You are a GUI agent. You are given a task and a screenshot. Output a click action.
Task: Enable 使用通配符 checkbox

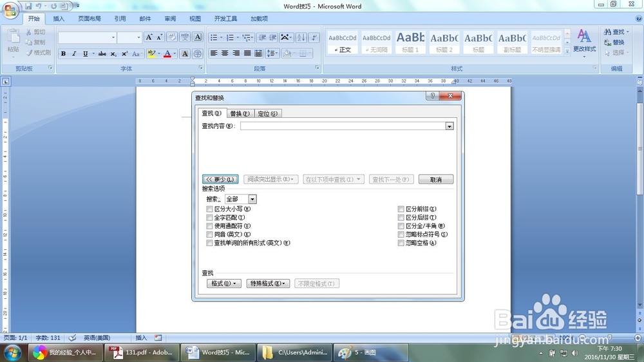click(209, 226)
